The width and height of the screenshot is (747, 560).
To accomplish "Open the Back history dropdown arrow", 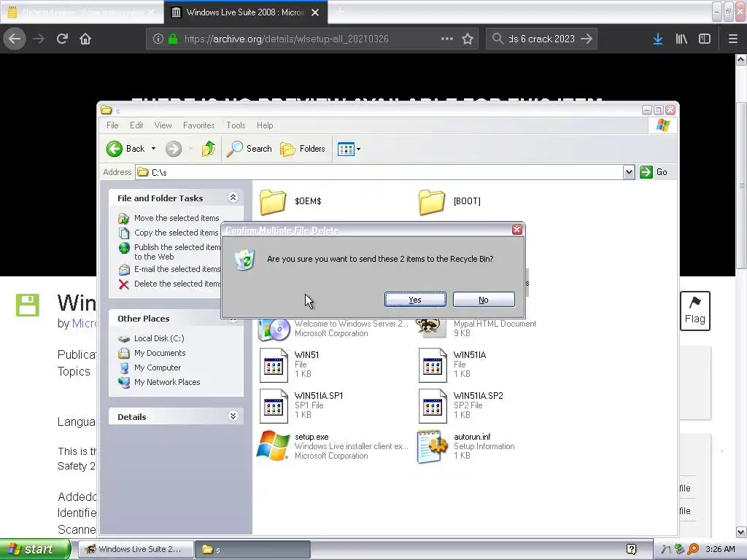I will point(153,149).
